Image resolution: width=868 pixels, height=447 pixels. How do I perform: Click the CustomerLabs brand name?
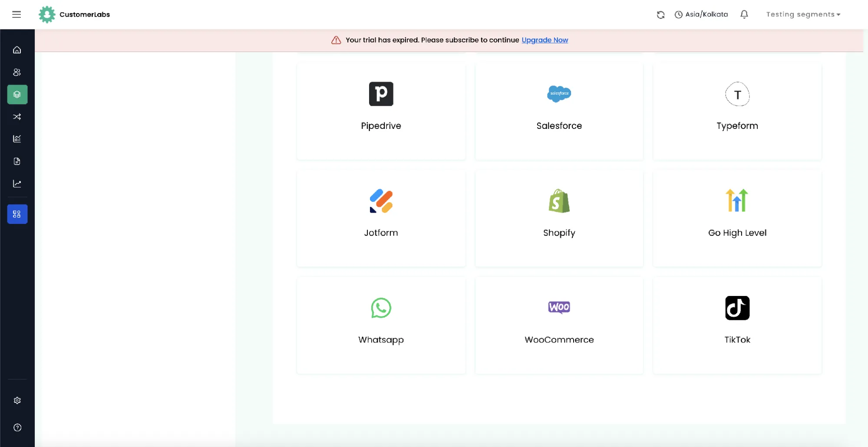[85, 14]
